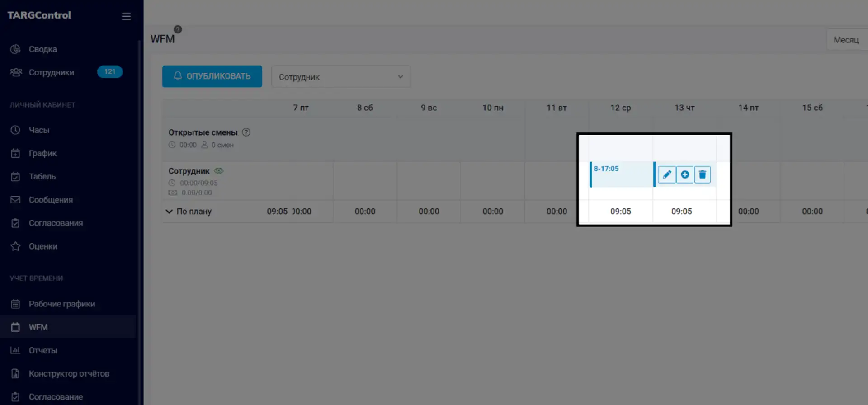Screen dimensions: 868x405
Task: Click the Сообщения envelope icon
Action: click(x=15, y=200)
